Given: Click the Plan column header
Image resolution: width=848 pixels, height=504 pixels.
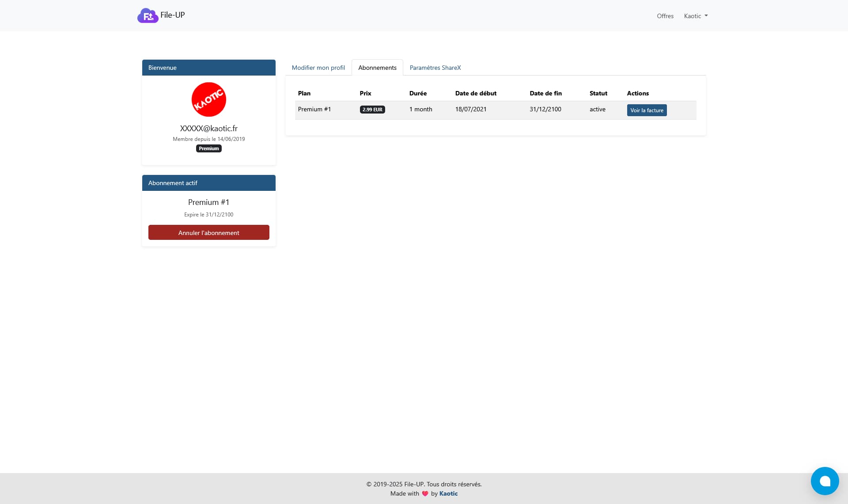Looking at the screenshot, I should coord(304,93).
